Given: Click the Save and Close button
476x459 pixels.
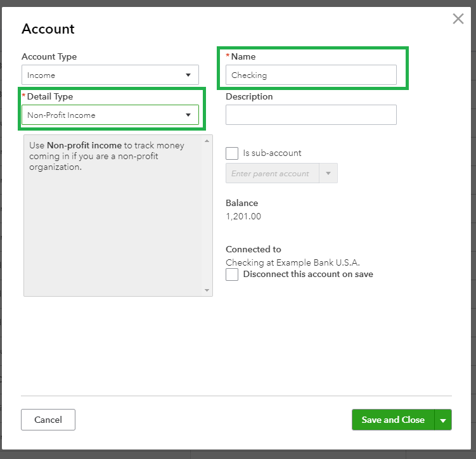Looking at the screenshot, I should 393,420.
